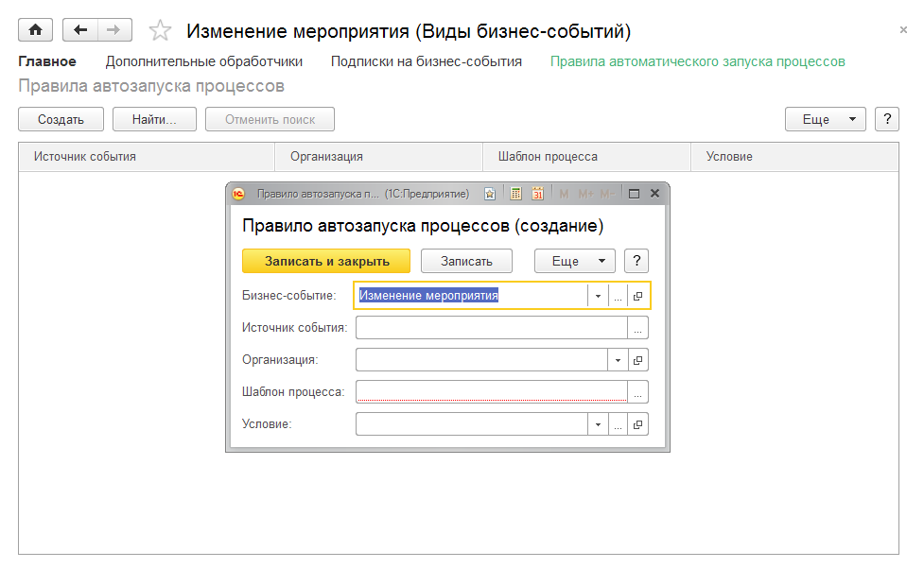The width and height of the screenshot is (924, 568).
Task: Open the Организация item with open icon
Action: point(638,360)
